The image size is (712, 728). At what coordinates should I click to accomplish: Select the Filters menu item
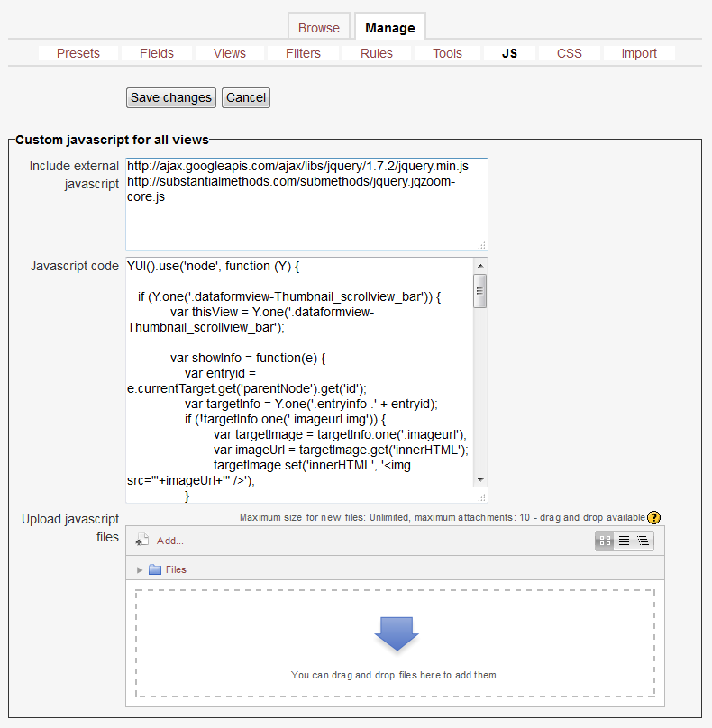(x=303, y=53)
